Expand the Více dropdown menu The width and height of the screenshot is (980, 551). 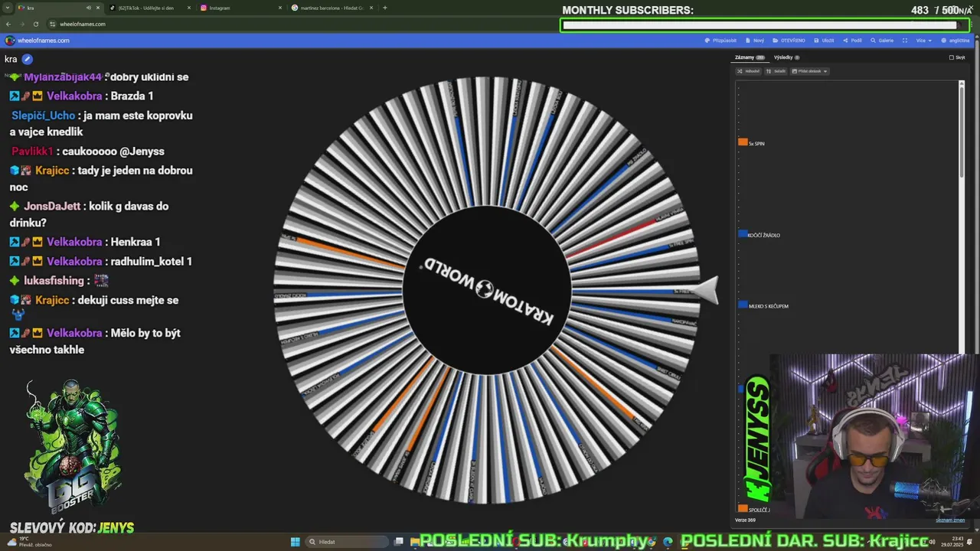point(924,41)
